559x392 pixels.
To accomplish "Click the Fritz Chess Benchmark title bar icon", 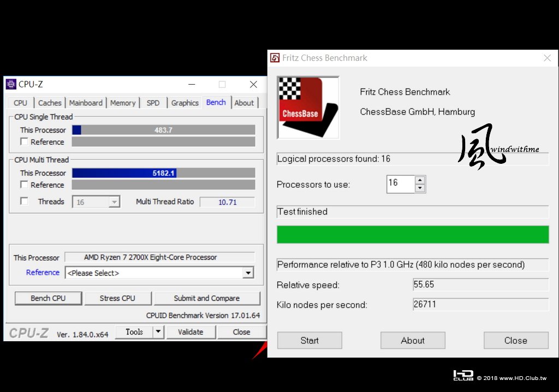I will point(275,58).
